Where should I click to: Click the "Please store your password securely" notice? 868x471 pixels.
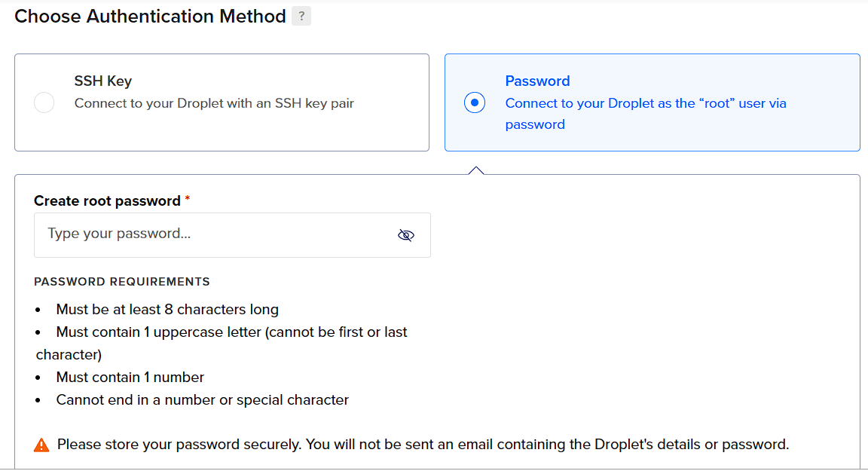[x=423, y=445]
